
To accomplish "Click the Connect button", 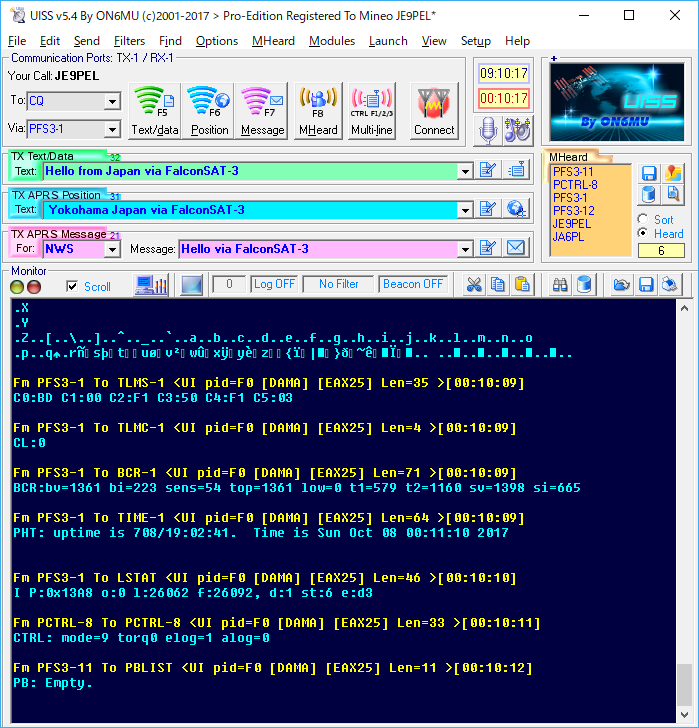I will 434,110.
